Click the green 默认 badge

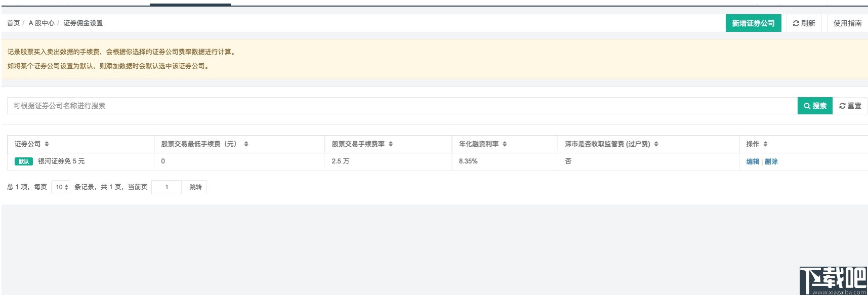(x=24, y=161)
